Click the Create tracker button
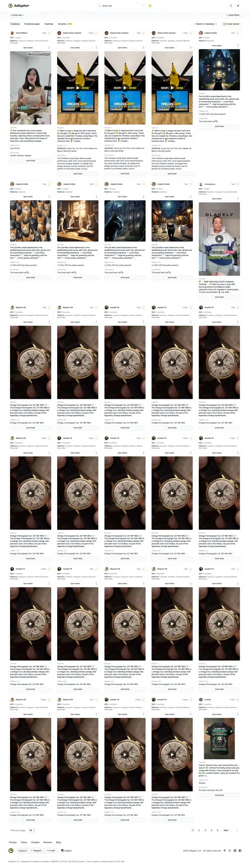The width and height of the screenshot is (250, 868). (231, 24)
